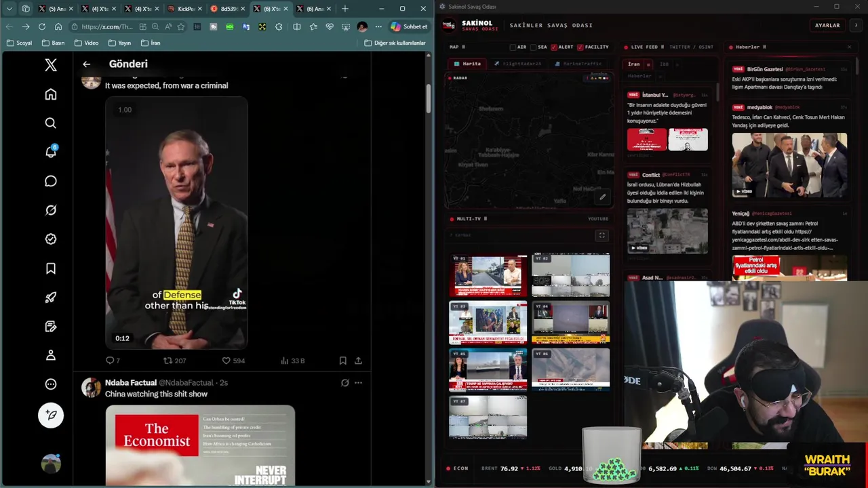The width and height of the screenshot is (868, 488).
Task: Open X chat messages icon
Action: pyautogui.click(x=51, y=181)
